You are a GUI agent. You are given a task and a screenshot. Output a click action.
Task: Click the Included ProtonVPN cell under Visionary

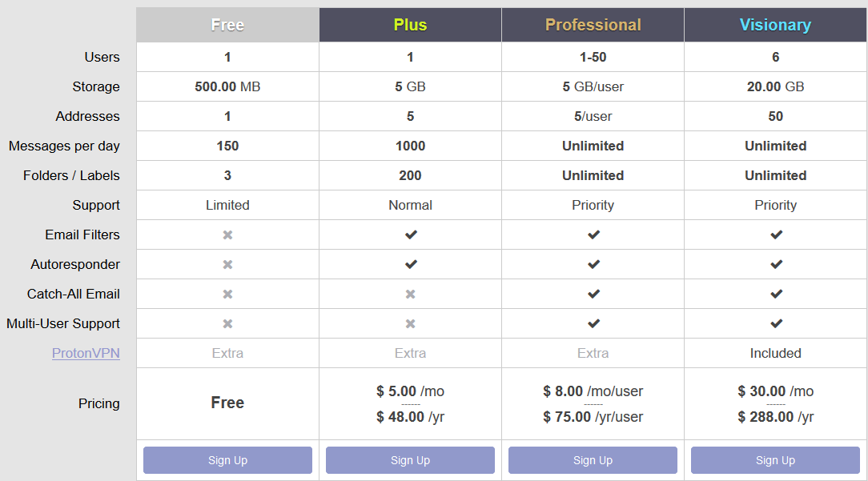(775, 353)
